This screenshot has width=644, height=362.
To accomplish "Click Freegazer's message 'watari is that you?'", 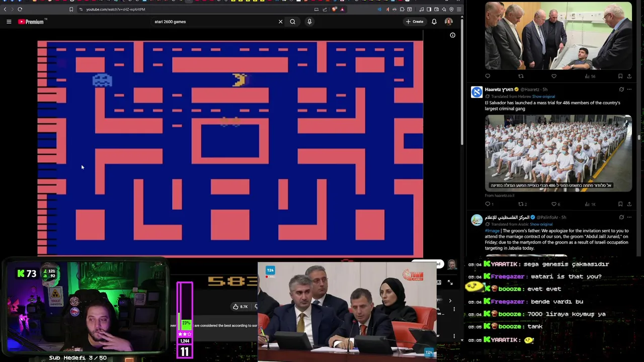I will tap(566, 277).
